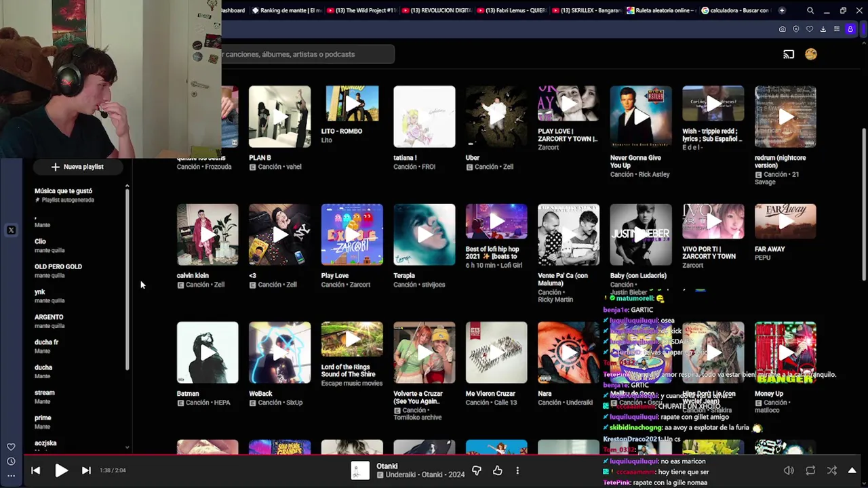Play Never Gonna Give You Up overlay button
868x488 pixels.
[x=641, y=117]
